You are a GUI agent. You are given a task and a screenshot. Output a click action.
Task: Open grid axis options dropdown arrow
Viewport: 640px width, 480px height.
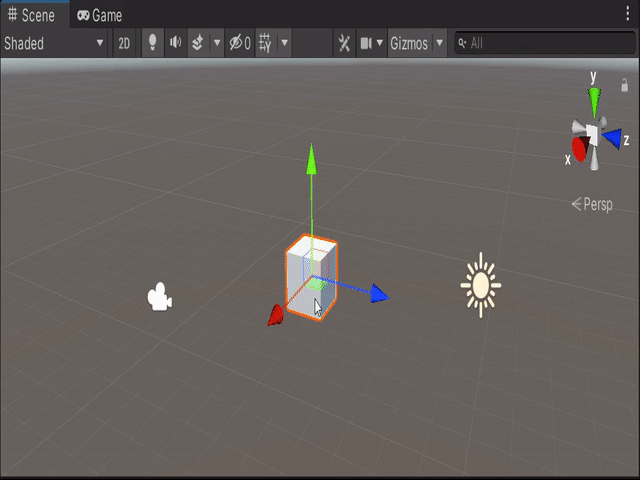[x=284, y=43]
